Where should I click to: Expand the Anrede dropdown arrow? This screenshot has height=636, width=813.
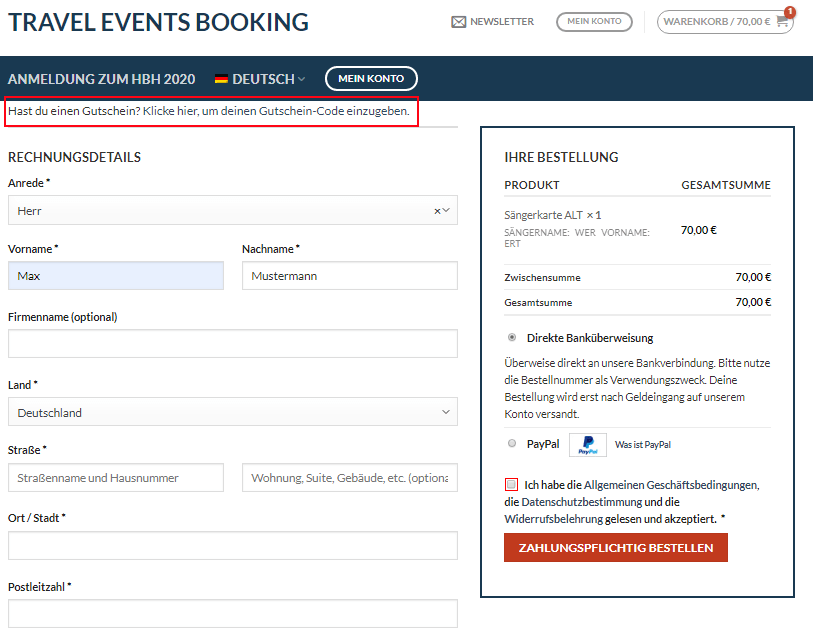[446, 210]
